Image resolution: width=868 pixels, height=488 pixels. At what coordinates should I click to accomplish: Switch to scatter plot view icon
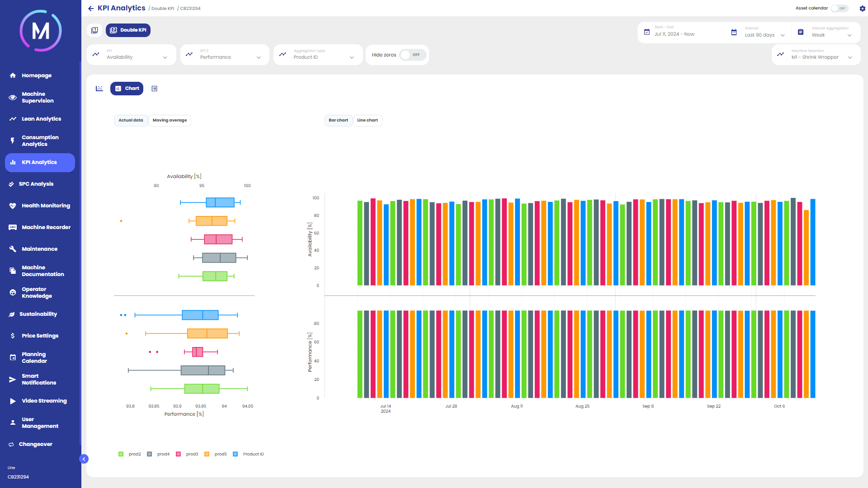pos(99,89)
